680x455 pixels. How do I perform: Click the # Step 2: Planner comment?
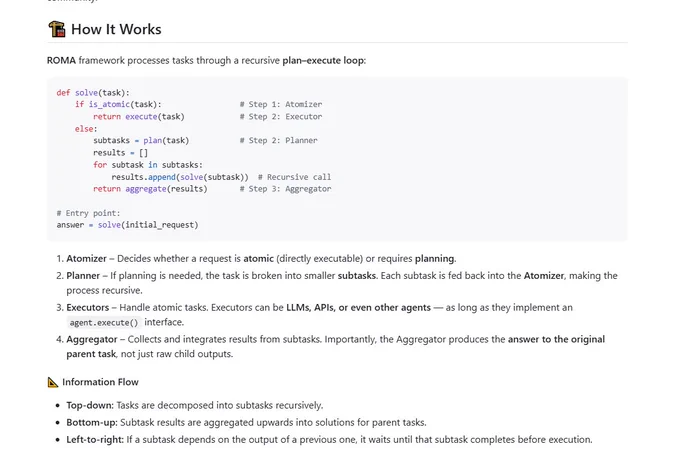click(x=278, y=141)
